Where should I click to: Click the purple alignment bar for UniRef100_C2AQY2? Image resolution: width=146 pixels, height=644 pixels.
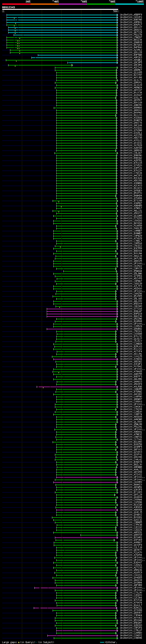pos(83,636)
